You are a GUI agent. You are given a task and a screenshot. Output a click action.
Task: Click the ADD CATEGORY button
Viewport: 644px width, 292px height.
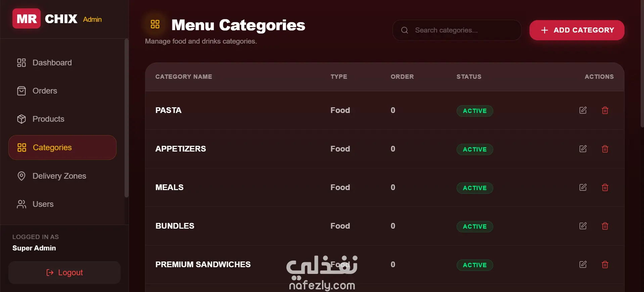coord(577,30)
